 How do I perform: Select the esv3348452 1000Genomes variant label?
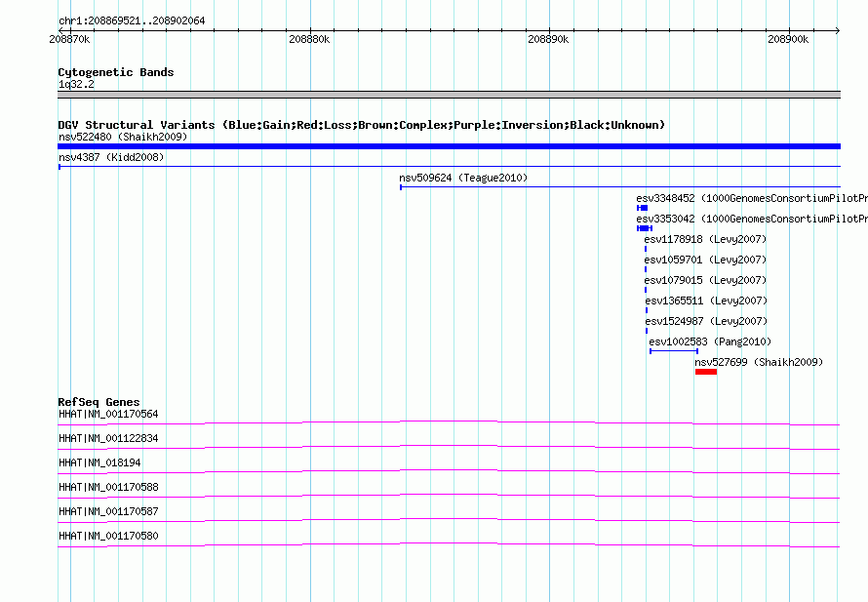coord(752,198)
